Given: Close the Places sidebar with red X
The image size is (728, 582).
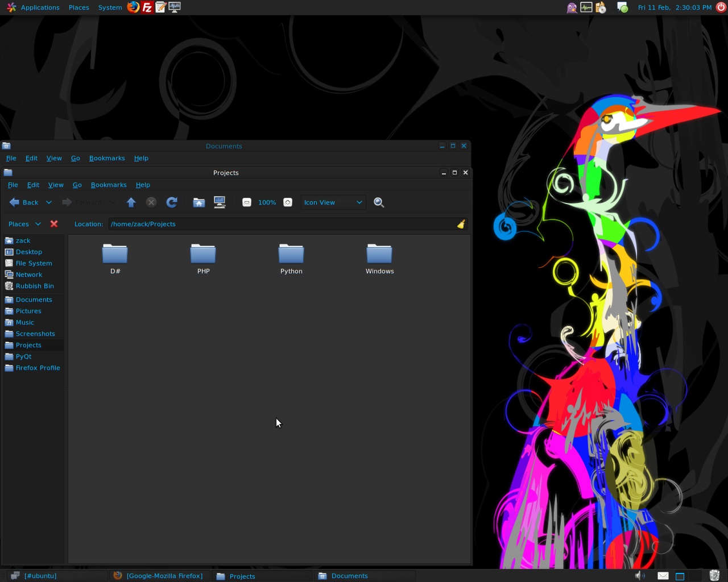Looking at the screenshot, I should (x=54, y=224).
